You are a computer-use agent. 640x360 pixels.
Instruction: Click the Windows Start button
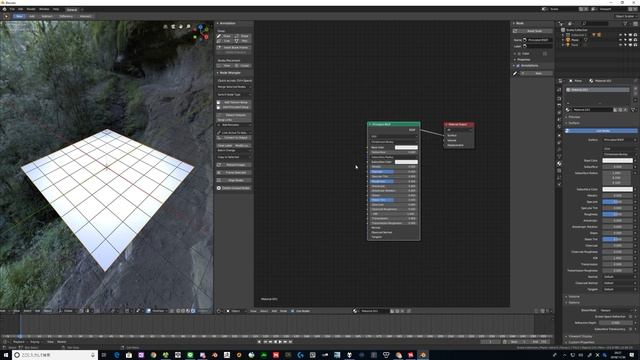click(6, 355)
